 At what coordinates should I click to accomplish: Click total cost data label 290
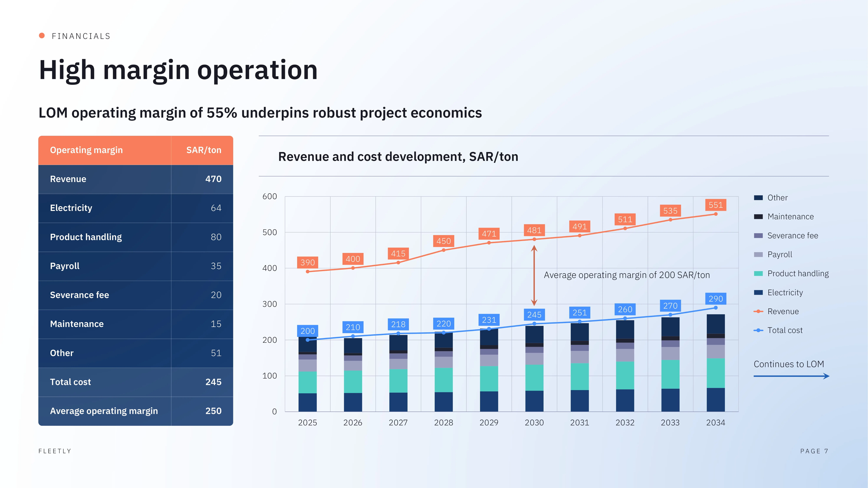[716, 299]
